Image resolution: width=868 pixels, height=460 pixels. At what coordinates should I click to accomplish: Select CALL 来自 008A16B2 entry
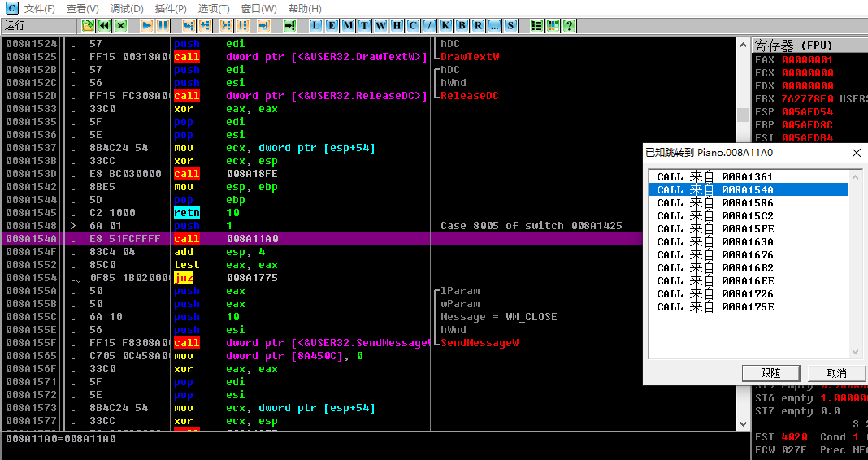click(x=749, y=268)
